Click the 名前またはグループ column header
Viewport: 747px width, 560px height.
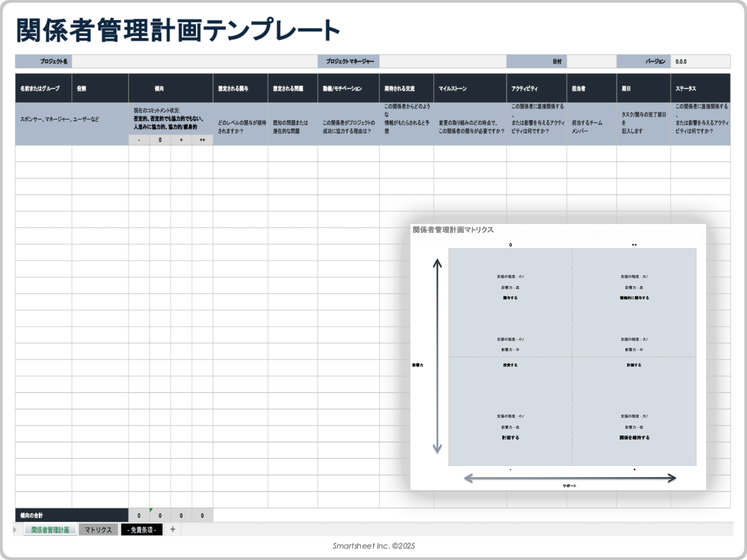(x=43, y=88)
